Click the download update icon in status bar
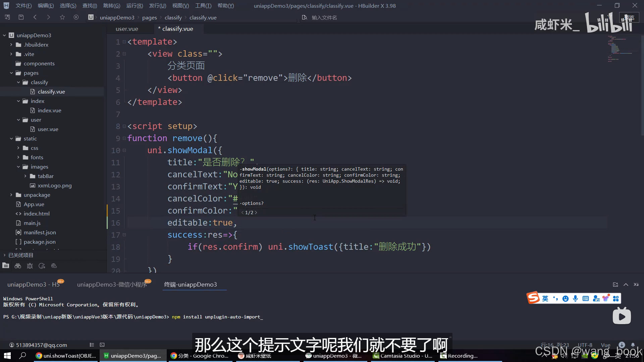The width and height of the screenshot is (644, 362). click(622, 345)
